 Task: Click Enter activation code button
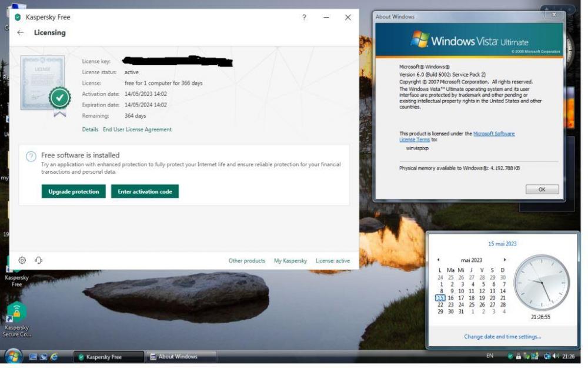click(x=145, y=191)
